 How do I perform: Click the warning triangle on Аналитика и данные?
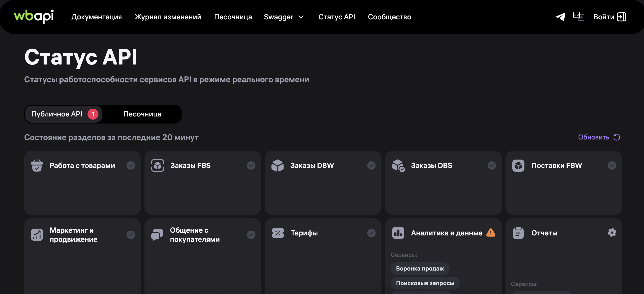coord(491,233)
